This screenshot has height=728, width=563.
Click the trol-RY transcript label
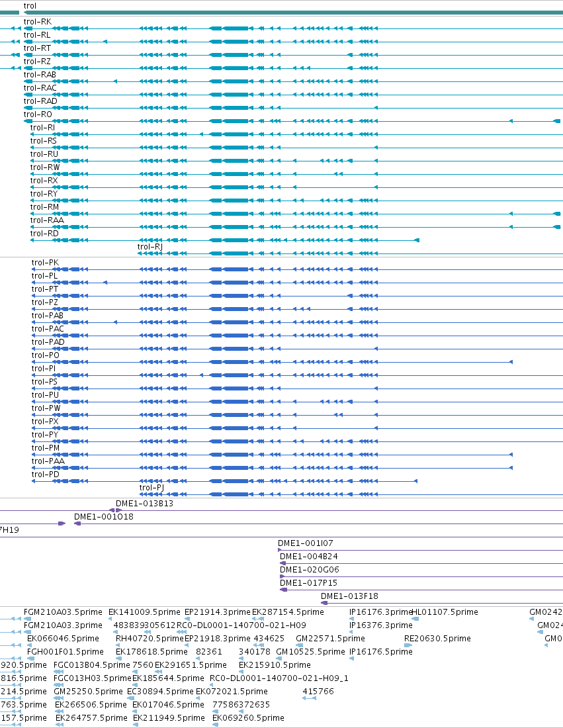click(x=44, y=194)
